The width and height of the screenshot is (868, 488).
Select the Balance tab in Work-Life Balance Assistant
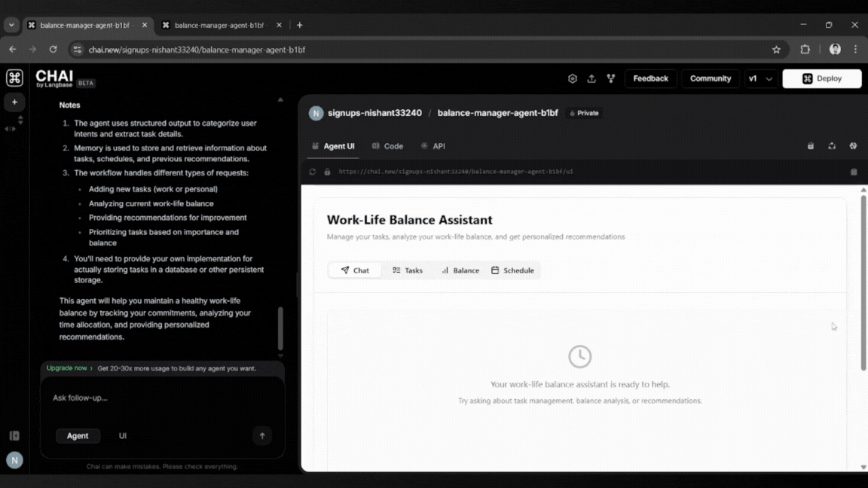[460, 270]
